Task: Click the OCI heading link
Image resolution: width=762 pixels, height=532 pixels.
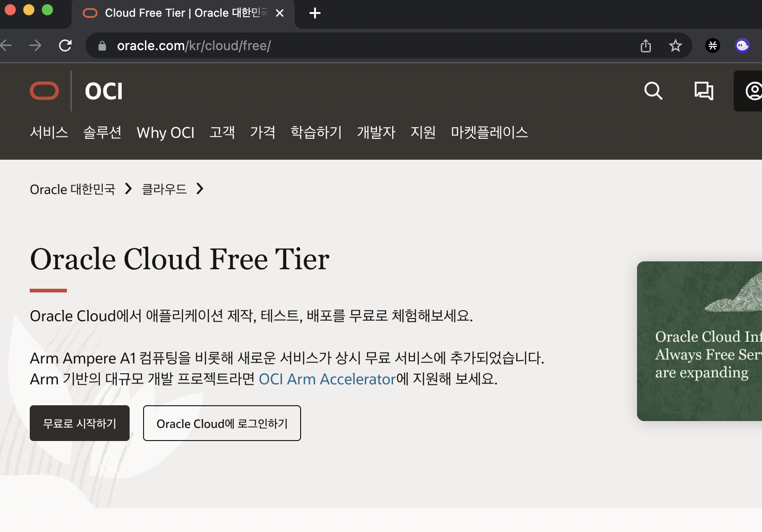Action: (x=104, y=91)
